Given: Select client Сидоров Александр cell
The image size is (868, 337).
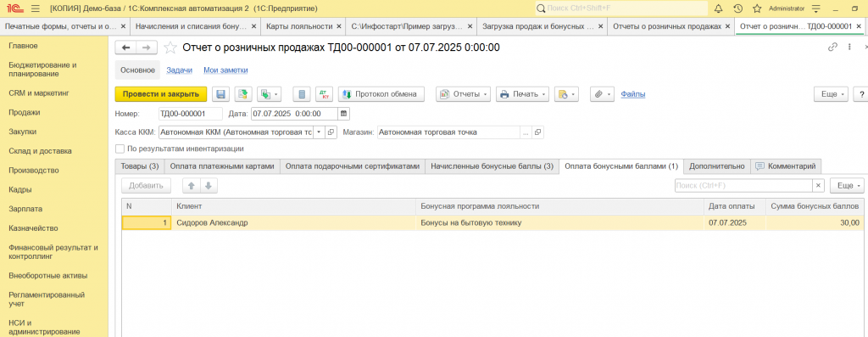Looking at the screenshot, I should (293, 222).
